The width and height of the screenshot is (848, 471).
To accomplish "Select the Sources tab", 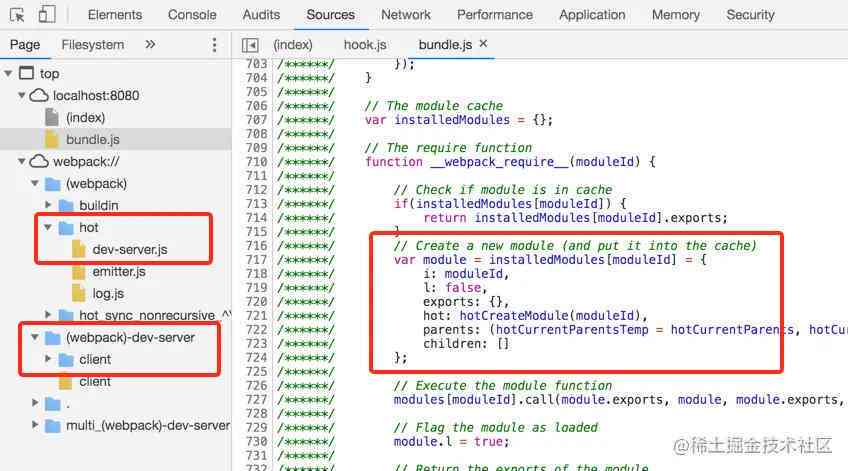I will click(x=330, y=15).
